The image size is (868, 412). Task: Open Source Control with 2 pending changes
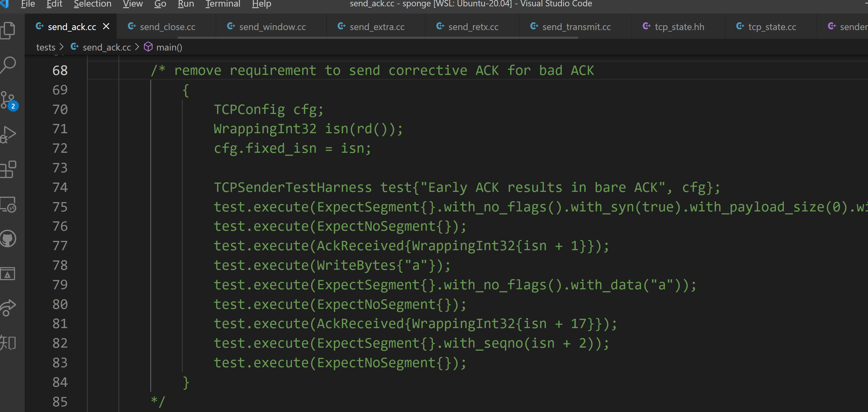coord(8,100)
